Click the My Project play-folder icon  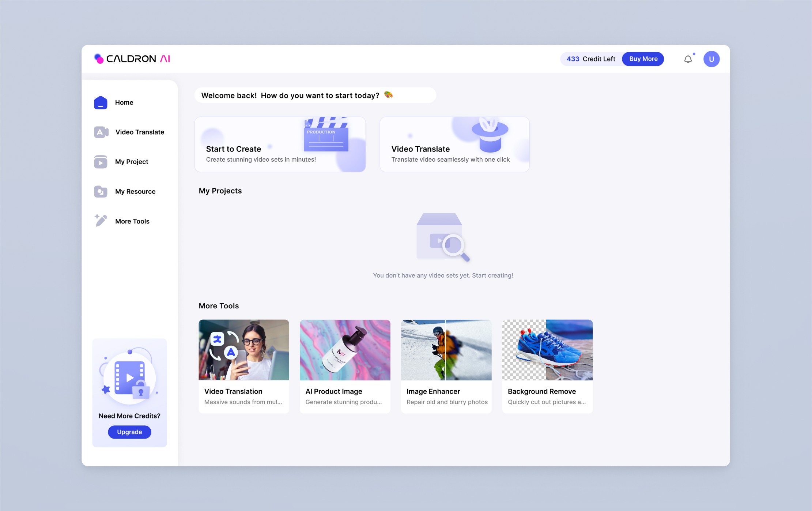click(x=101, y=162)
